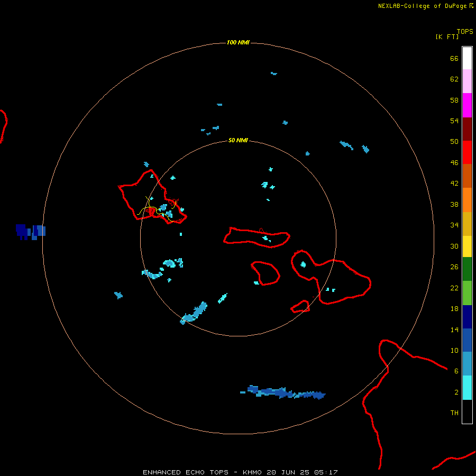Viewport: 476px width, 476px height.
Task: Click the yellow road lines inside Oahu outline
Action: click(157, 209)
